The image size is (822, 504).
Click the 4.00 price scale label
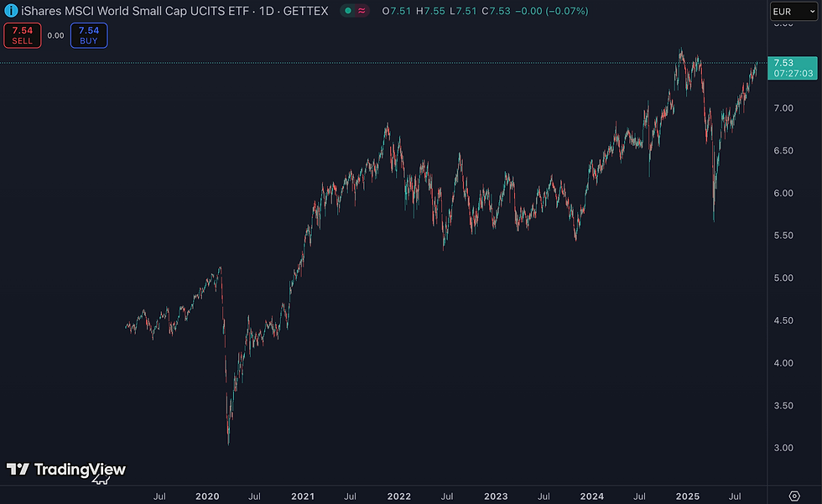pos(783,363)
